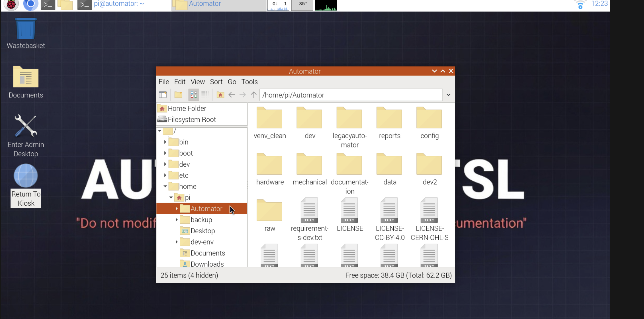
Task: Select the raw folder
Action: 270,216
